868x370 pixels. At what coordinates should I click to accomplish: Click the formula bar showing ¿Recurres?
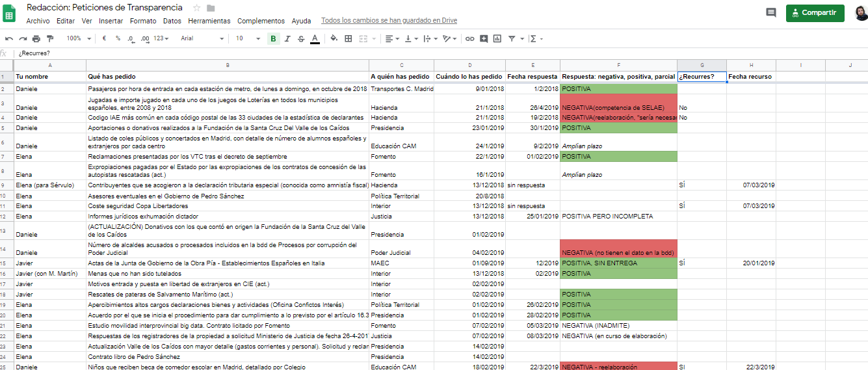click(x=442, y=53)
